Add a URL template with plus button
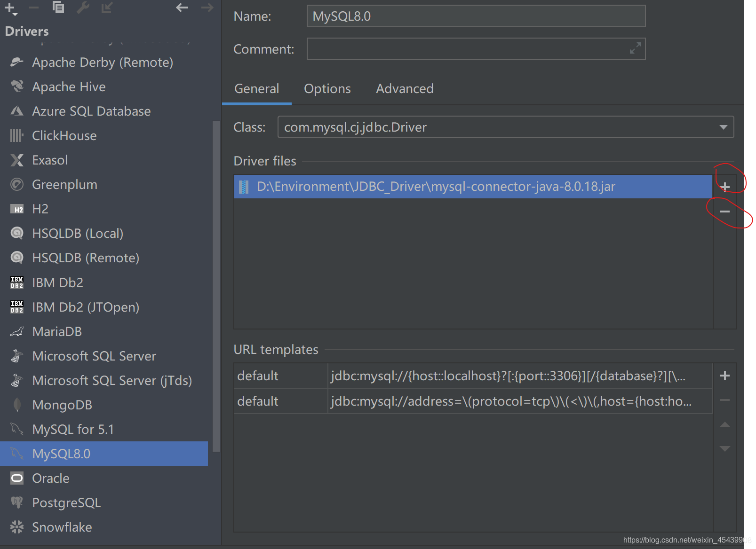This screenshot has height=549, width=756. 725,376
